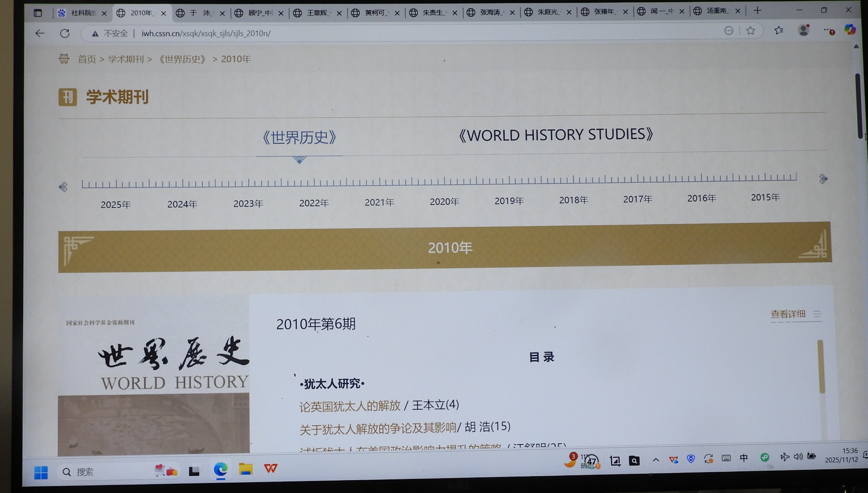The image size is (868, 493).
Task: Click the table of contents scrollbar thumb
Action: coord(820,366)
